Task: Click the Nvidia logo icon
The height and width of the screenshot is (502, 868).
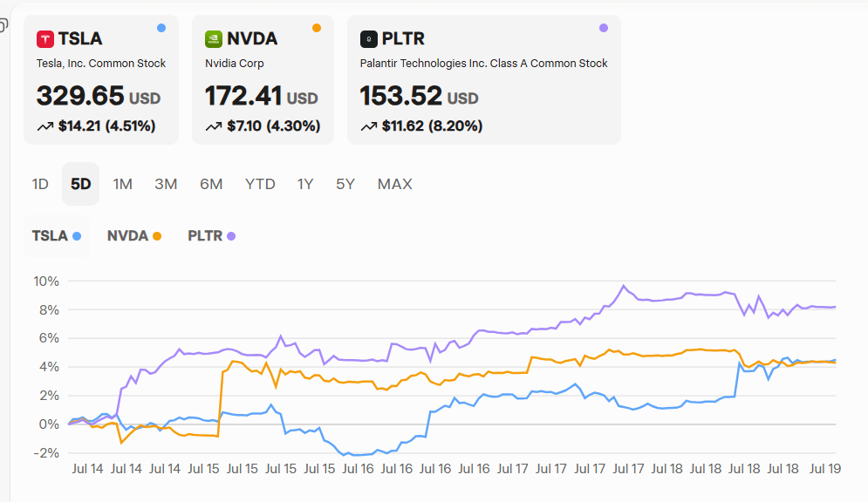Action: point(214,39)
